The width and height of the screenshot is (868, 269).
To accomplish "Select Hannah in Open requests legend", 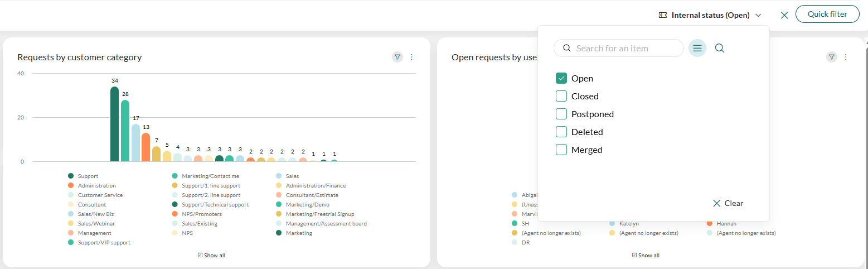I will [721, 224].
